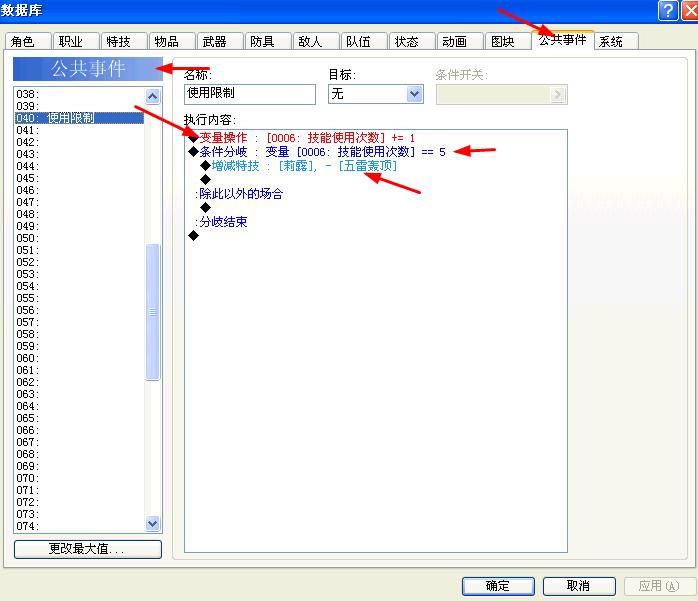Switch to the 图块 tab

pos(508,41)
